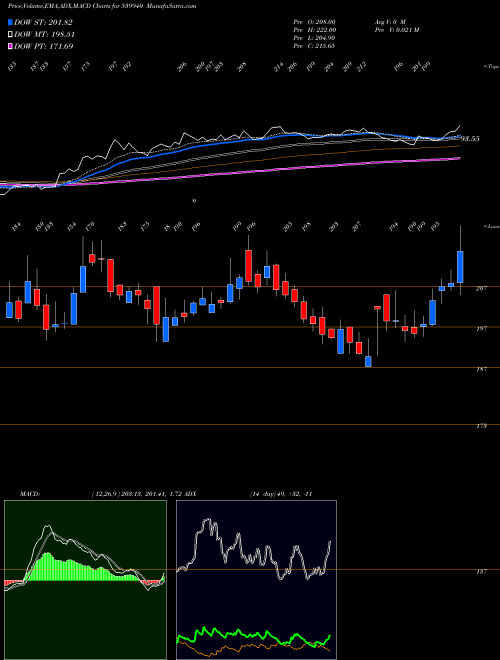Click the magenta long-term EMA line end
Screen dimensions: 500x660
coord(459,158)
